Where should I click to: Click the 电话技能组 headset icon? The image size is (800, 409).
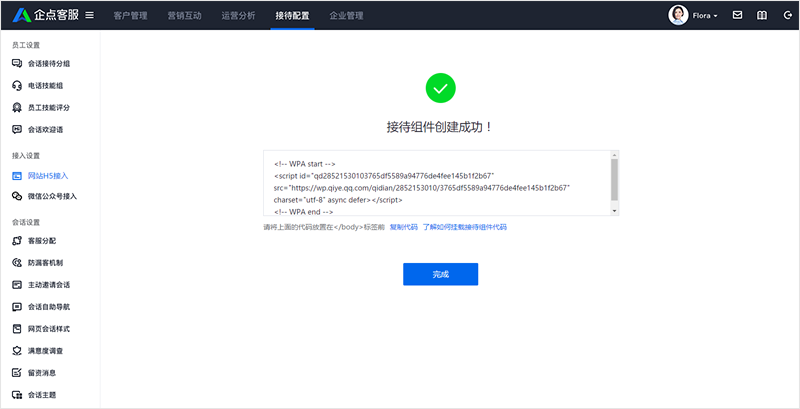[17, 86]
